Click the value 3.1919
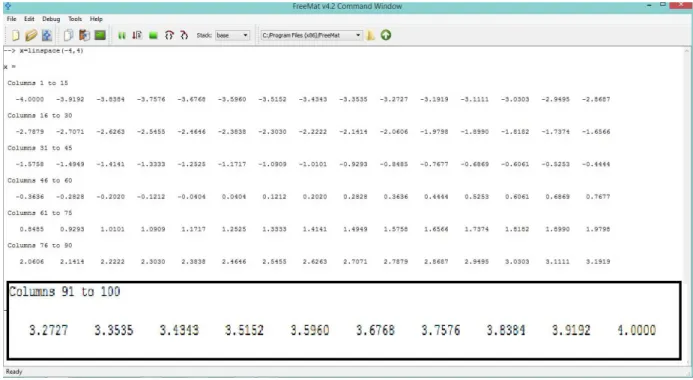The image size is (693, 380). [x=598, y=262]
